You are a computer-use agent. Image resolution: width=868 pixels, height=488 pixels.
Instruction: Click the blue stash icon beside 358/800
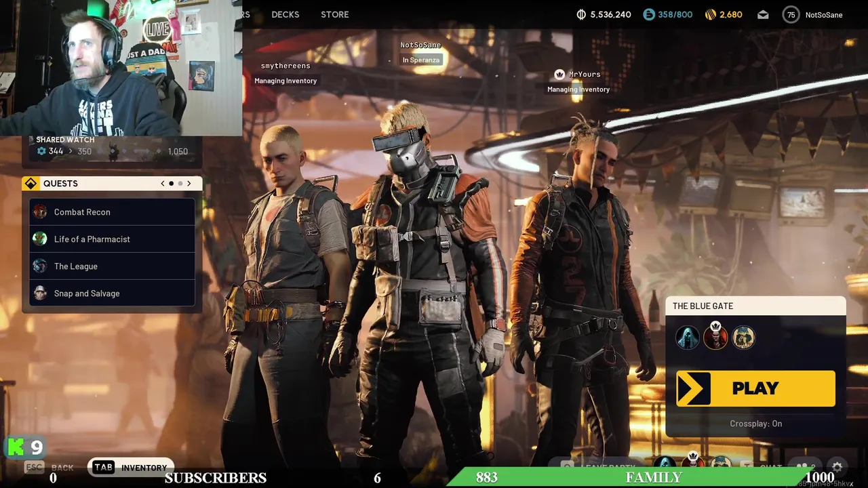click(649, 14)
